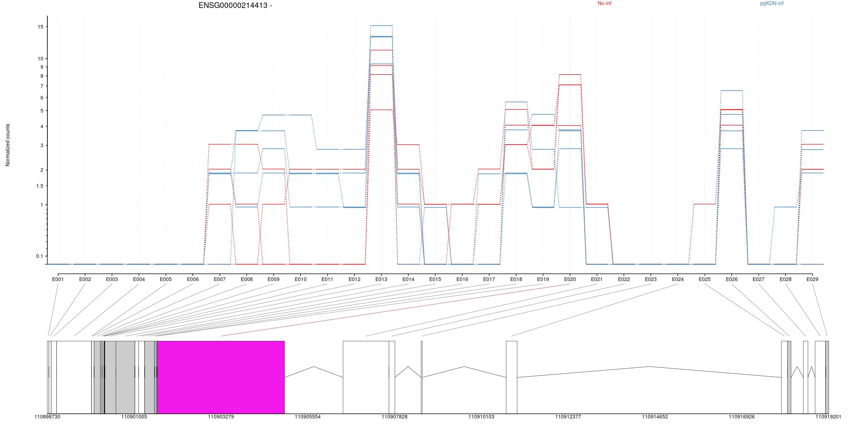Click exon label E009
868x434 pixels.
point(273,279)
